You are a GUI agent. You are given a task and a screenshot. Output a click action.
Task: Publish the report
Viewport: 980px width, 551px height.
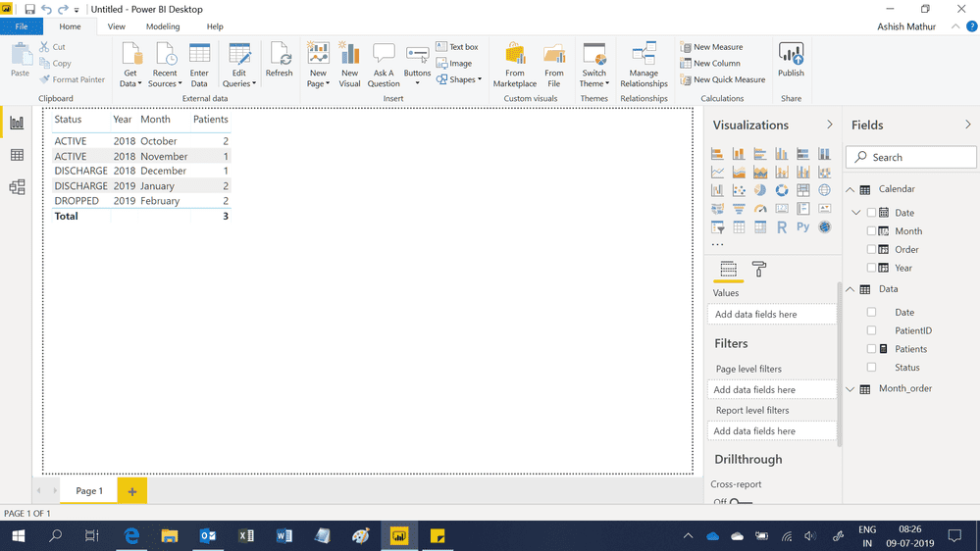[791, 60]
